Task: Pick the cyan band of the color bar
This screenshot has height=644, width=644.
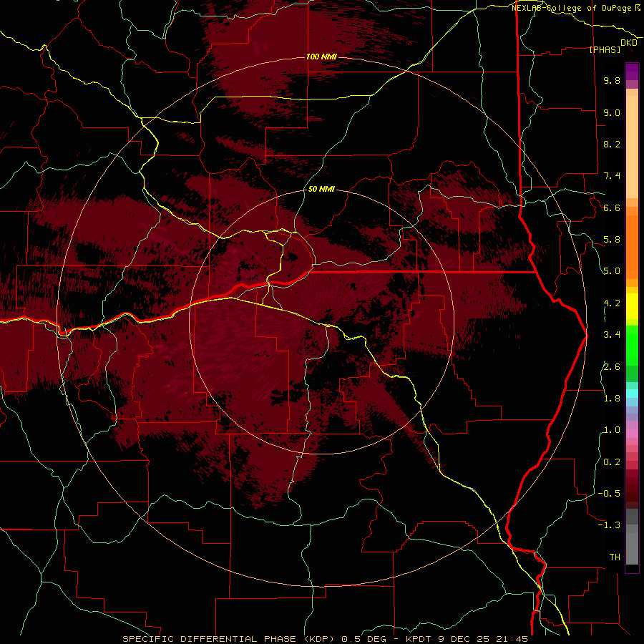Action: click(x=632, y=394)
